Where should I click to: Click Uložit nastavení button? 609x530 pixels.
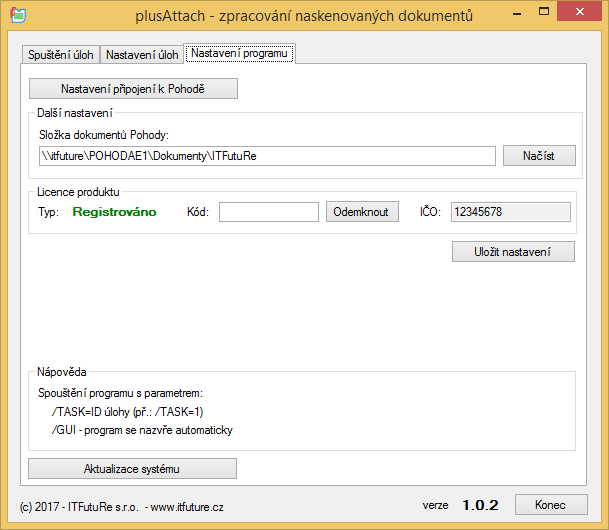point(513,252)
